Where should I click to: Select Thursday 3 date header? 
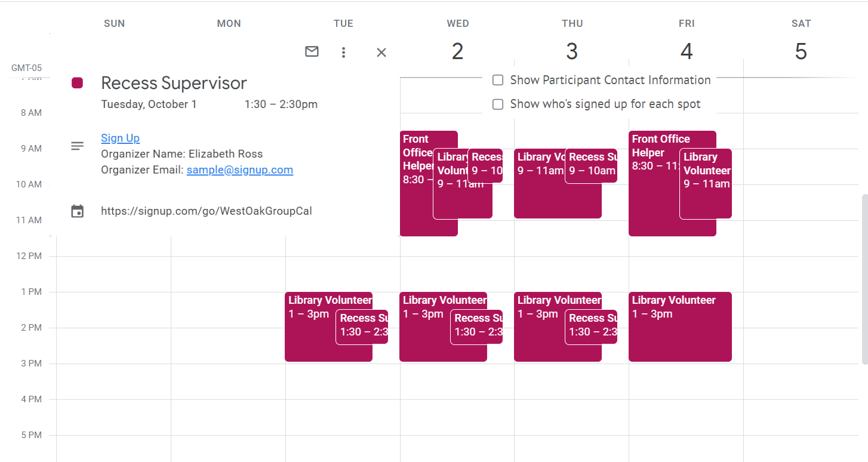(572, 52)
